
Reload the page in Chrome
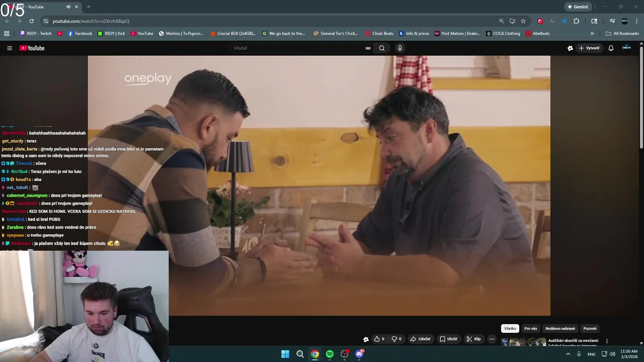click(31, 21)
